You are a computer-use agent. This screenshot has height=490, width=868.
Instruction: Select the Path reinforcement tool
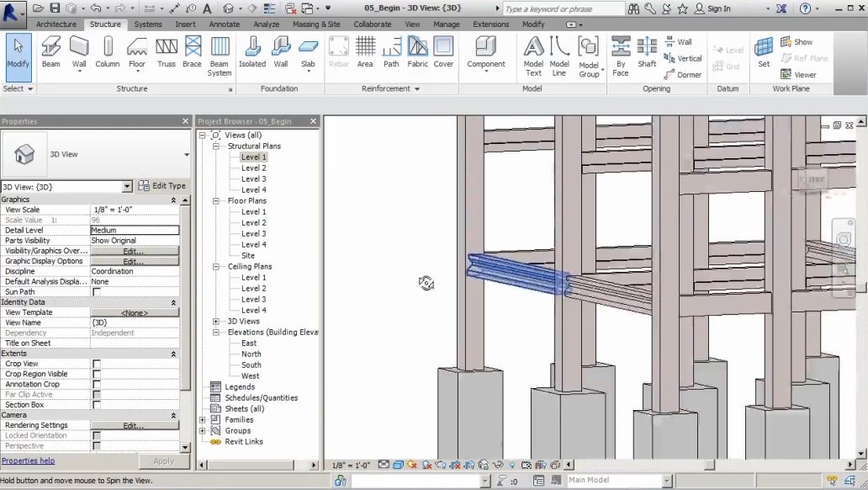(391, 52)
